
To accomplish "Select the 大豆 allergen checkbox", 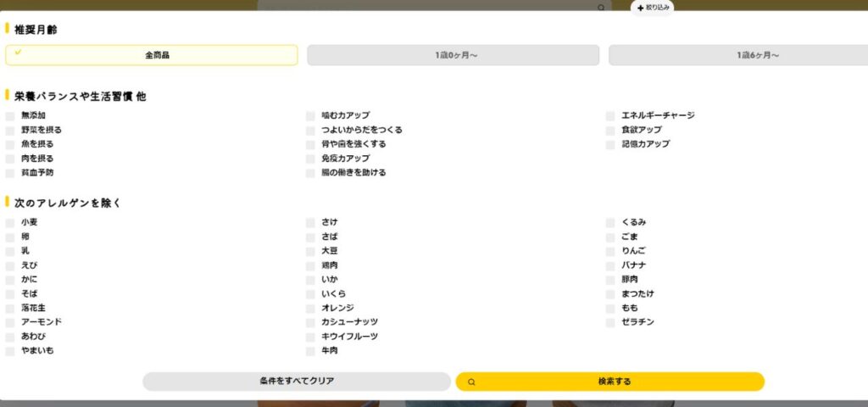I will [310, 252].
